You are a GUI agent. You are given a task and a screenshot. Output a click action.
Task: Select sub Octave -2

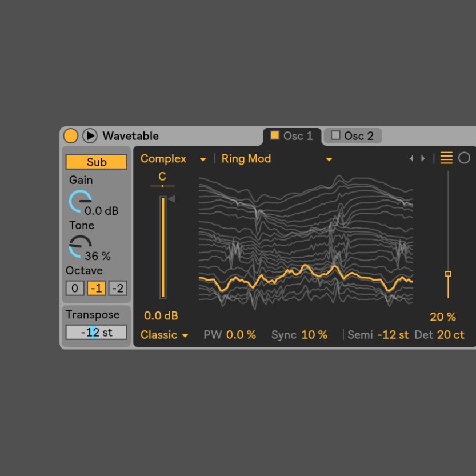tap(118, 288)
